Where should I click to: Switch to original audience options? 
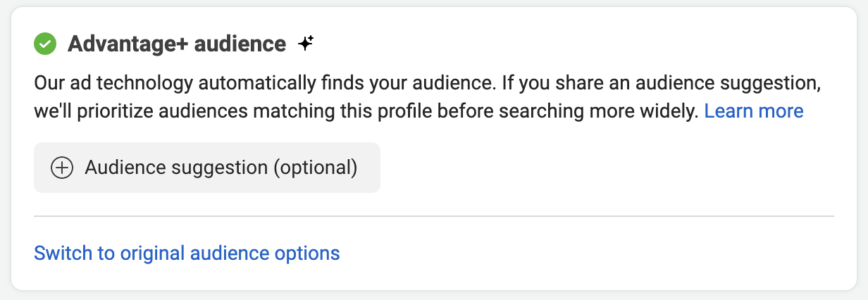point(187,253)
